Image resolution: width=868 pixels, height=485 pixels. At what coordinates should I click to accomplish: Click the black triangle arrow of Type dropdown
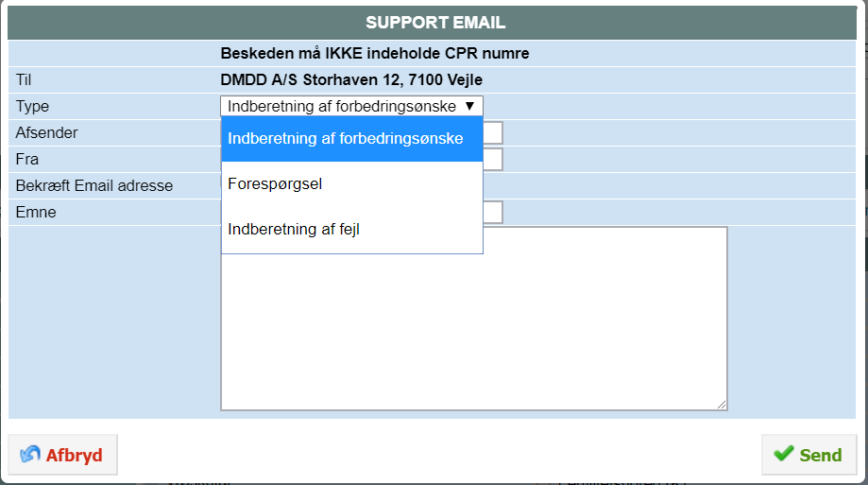[x=469, y=106]
